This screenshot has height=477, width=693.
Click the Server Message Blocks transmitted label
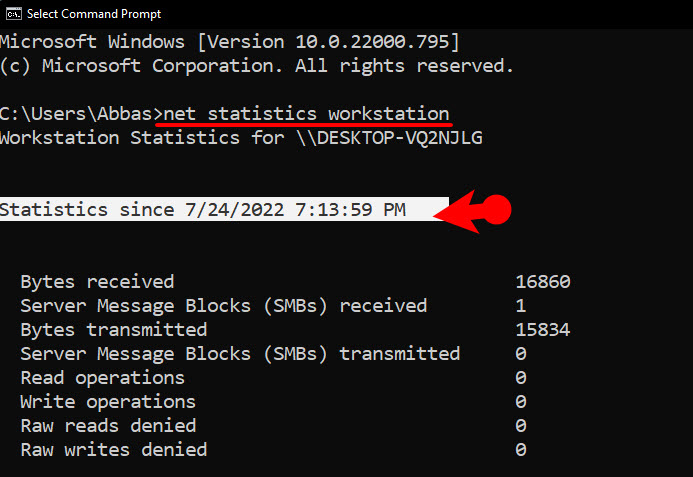pyautogui.click(x=240, y=354)
